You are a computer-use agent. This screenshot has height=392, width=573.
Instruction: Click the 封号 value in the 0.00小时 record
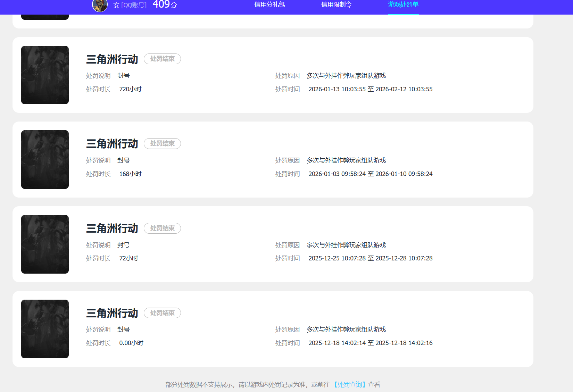[x=124, y=330]
